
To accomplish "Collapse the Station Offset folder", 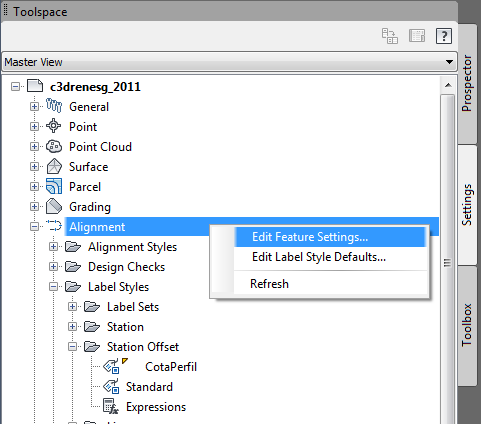I will (72, 347).
